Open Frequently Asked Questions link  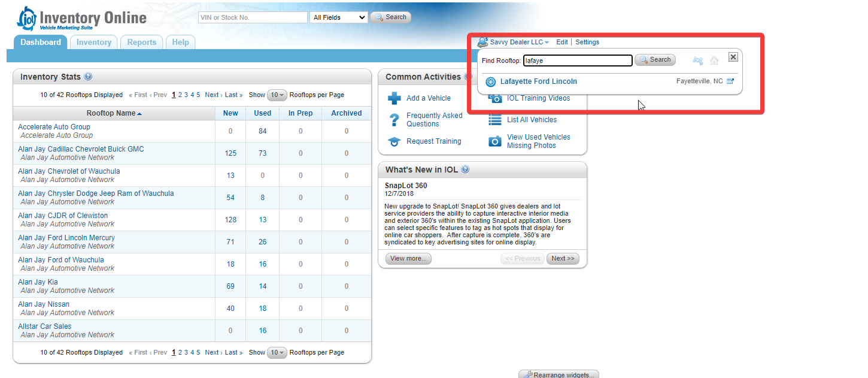tap(435, 120)
